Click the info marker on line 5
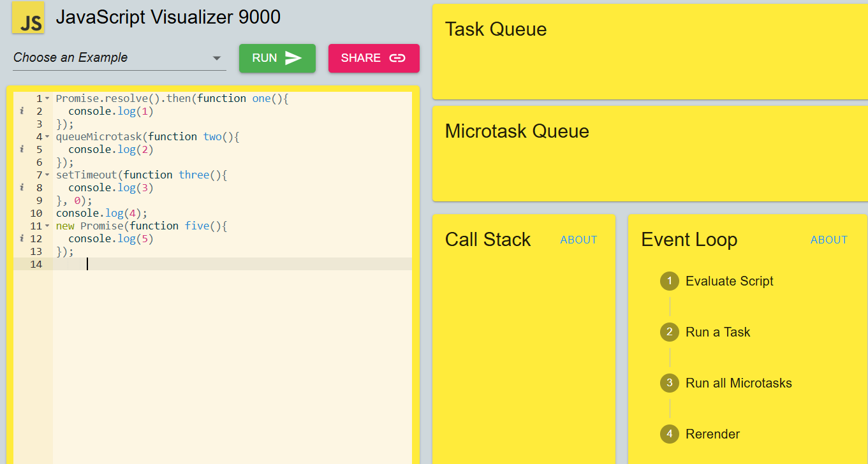Image resolution: width=868 pixels, height=464 pixels. pyautogui.click(x=22, y=149)
